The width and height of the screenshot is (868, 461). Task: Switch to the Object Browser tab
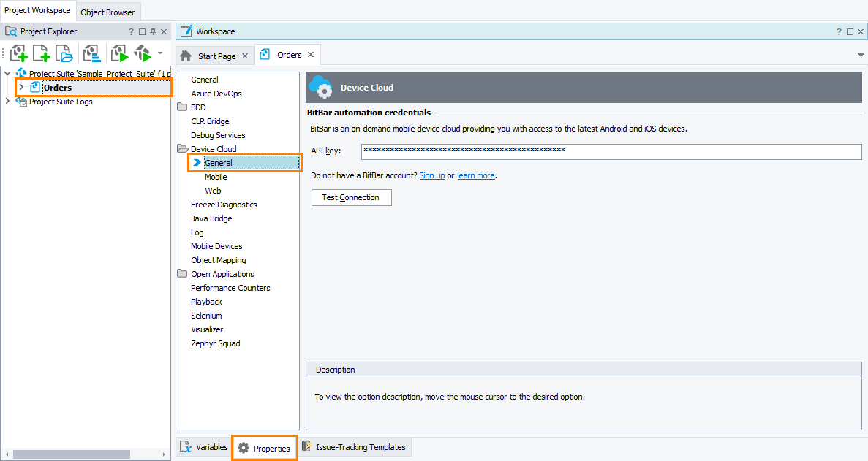[107, 12]
